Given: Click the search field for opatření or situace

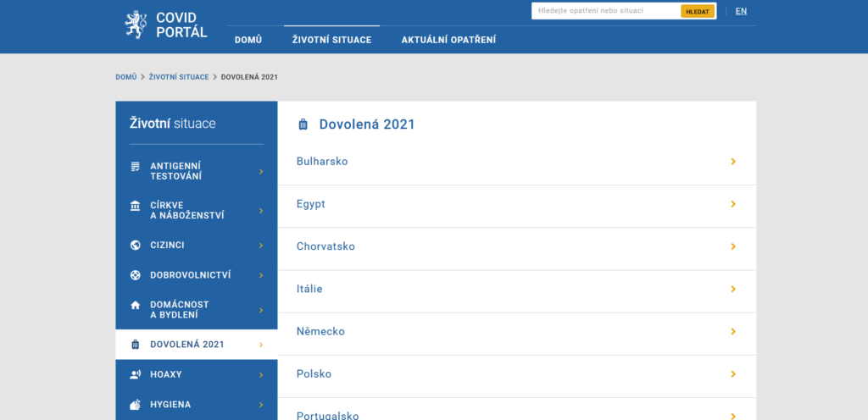Looking at the screenshot, I should [x=605, y=11].
